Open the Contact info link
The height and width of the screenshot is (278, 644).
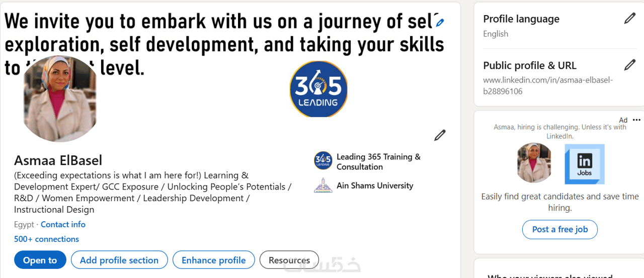point(63,224)
